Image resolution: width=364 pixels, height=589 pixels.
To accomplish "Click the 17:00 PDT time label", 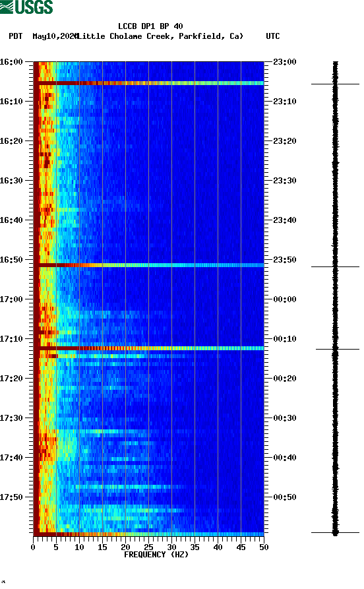I will [11, 299].
